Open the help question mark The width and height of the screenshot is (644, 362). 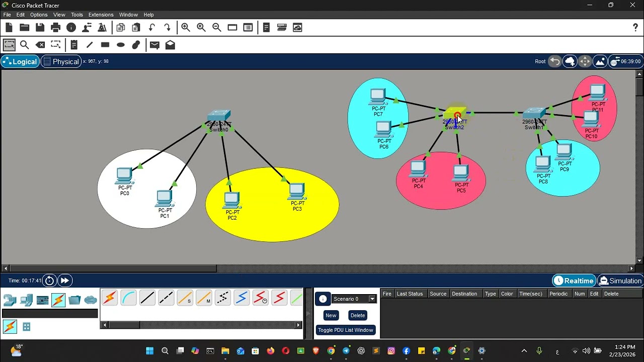[x=635, y=28]
